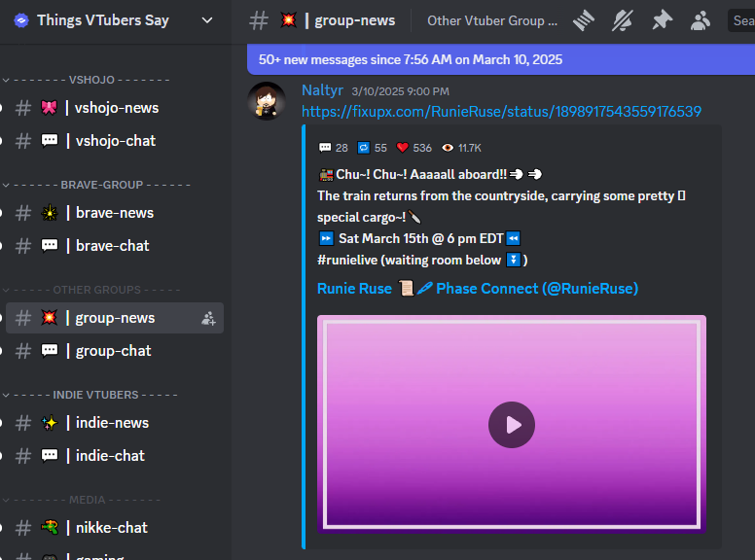Show member list icon
The height and width of the screenshot is (560, 755).
point(701,20)
